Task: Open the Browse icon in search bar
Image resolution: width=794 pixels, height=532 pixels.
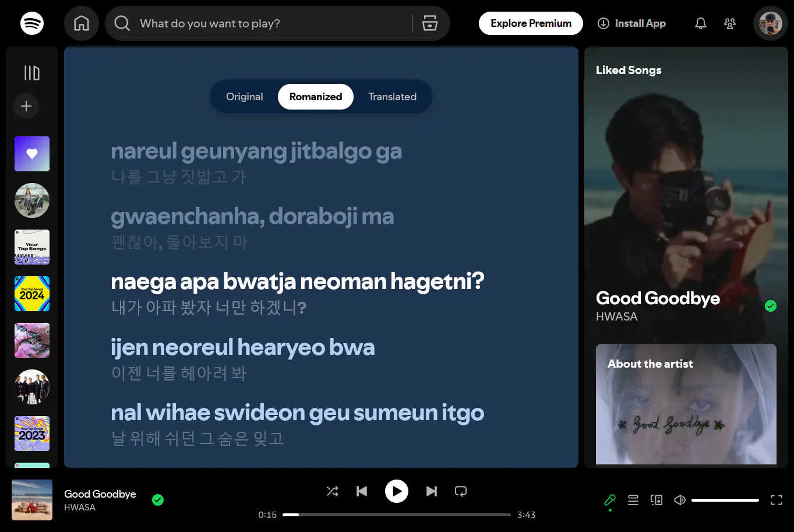Action: click(x=430, y=23)
